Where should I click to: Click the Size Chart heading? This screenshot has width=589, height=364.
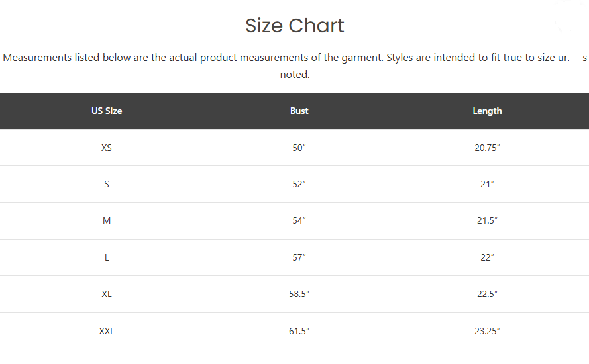point(294,26)
